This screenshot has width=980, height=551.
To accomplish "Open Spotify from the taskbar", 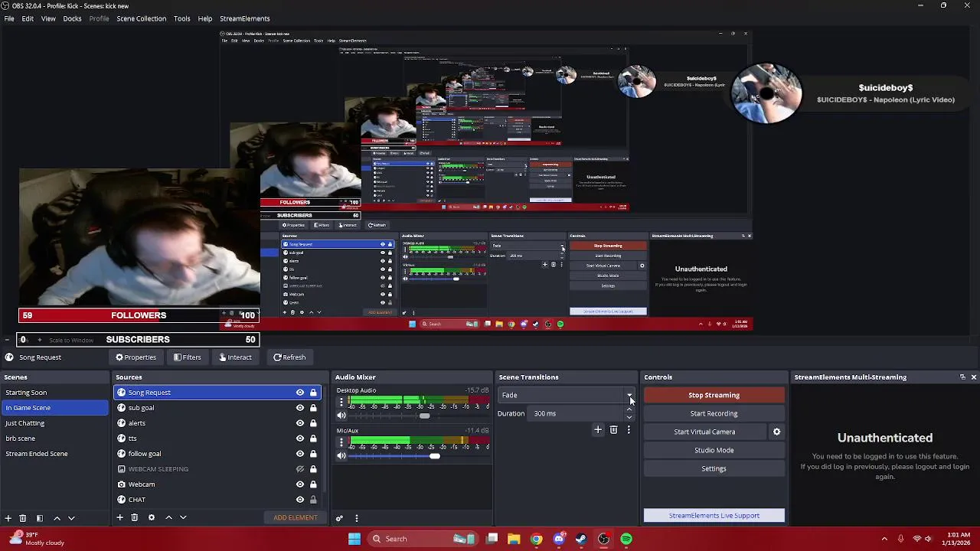I will point(626,539).
